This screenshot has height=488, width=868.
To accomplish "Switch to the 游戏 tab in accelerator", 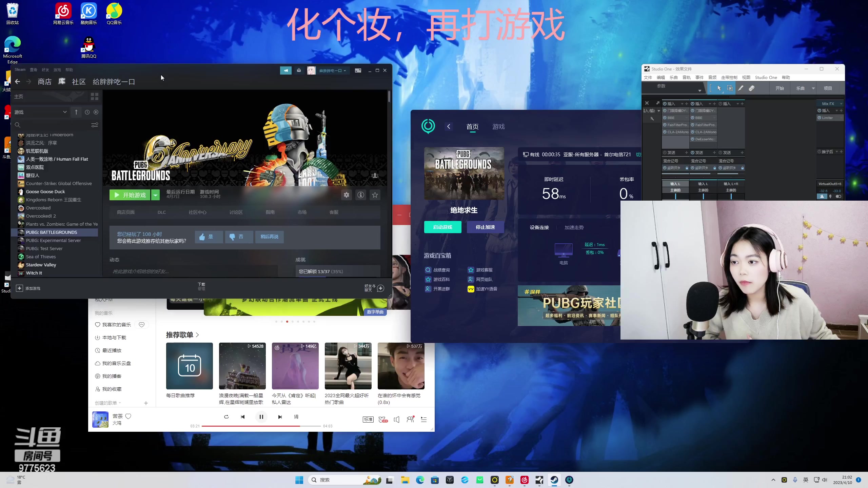I will point(498,127).
